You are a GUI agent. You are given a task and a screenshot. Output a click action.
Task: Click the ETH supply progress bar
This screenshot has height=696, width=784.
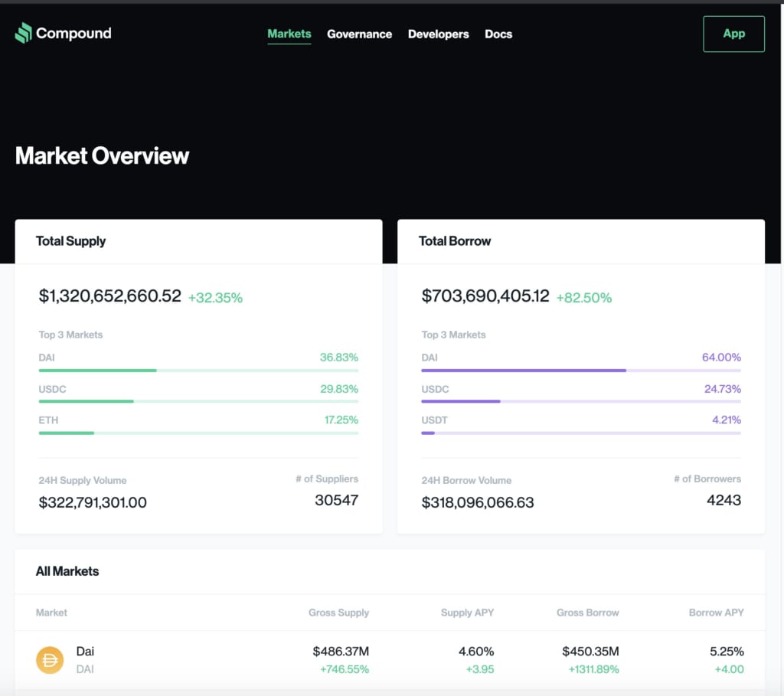(x=198, y=433)
